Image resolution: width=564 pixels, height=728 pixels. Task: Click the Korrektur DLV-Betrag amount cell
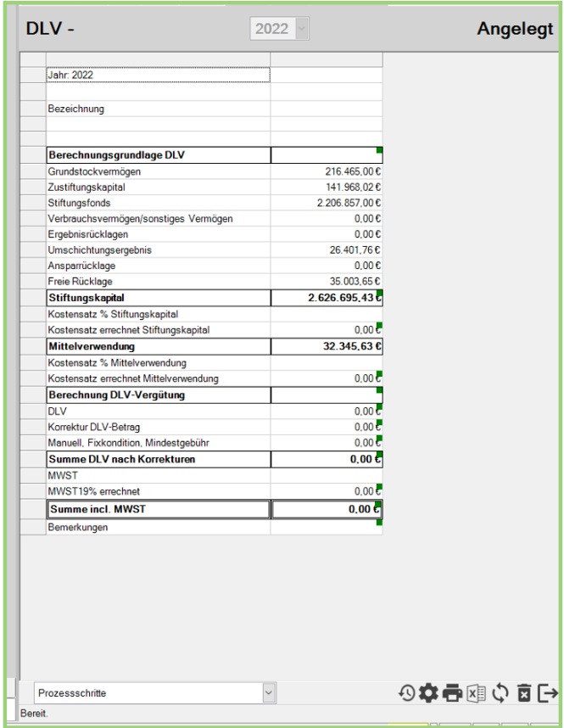(327, 427)
